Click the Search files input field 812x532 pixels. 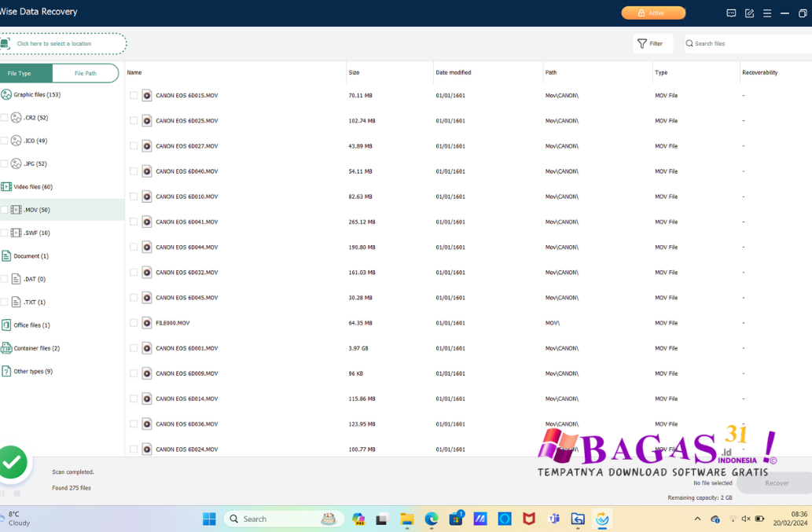748,43
